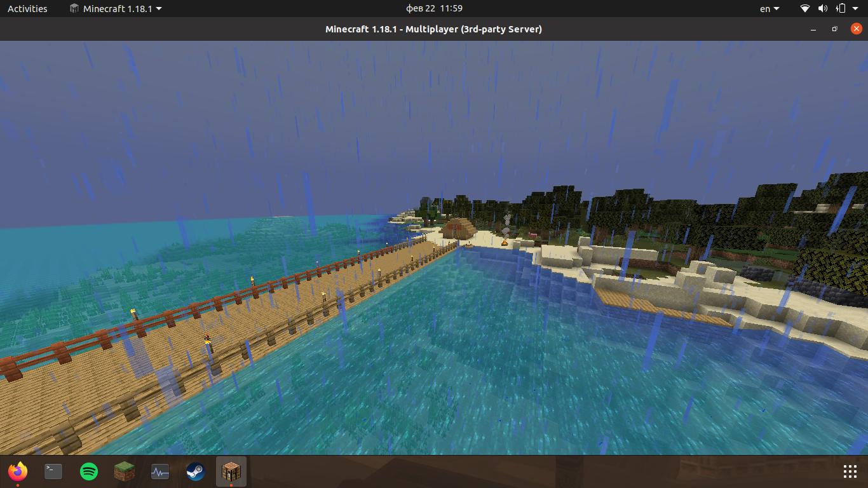Open Spotify from the dock
The width and height of the screenshot is (868, 488).
pyautogui.click(x=89, y=471)
